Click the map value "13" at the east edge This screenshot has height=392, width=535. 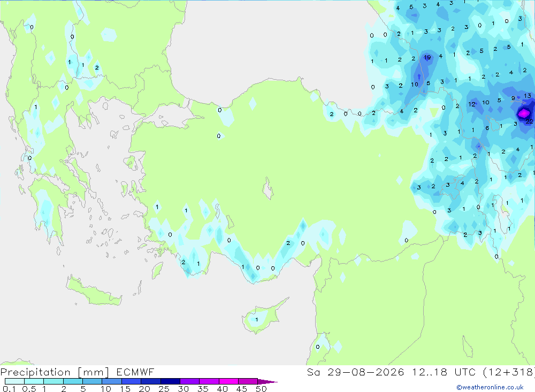click(x=528, y=96)
